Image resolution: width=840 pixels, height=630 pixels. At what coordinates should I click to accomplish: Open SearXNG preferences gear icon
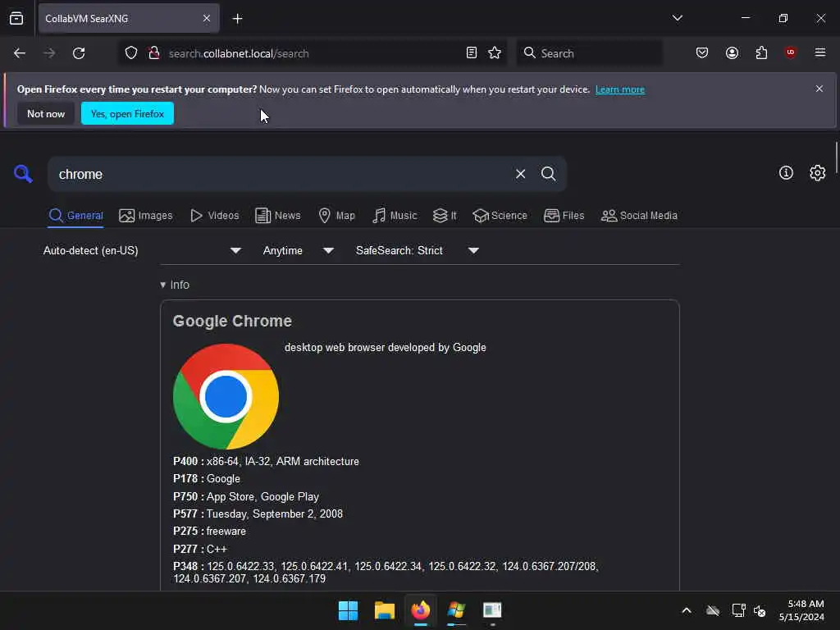tap(818, 173)
